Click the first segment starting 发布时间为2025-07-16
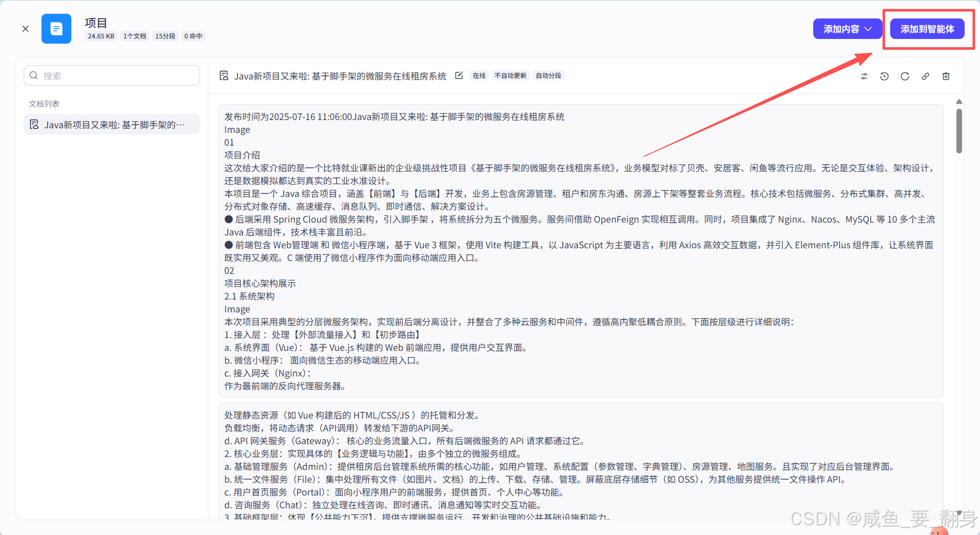Image resolution: width=980 pixels, height=535 pixels. coord(581,251)
